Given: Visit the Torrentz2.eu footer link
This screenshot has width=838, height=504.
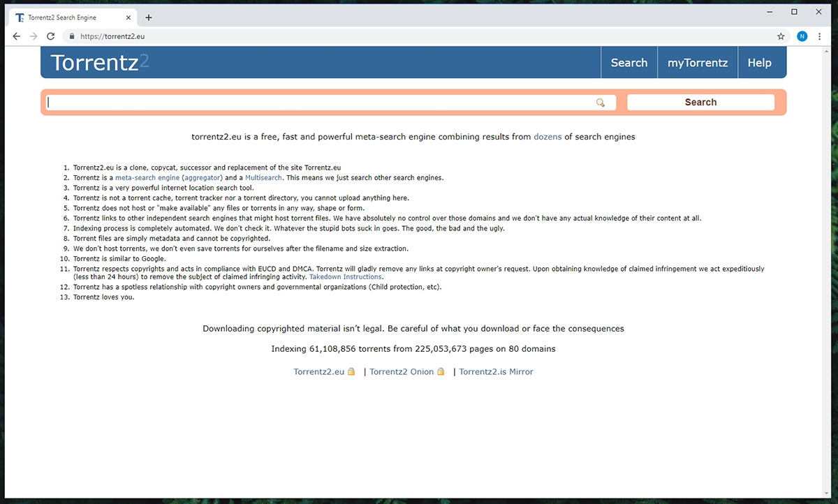Looking at the screenshot, I should [319, 372].
